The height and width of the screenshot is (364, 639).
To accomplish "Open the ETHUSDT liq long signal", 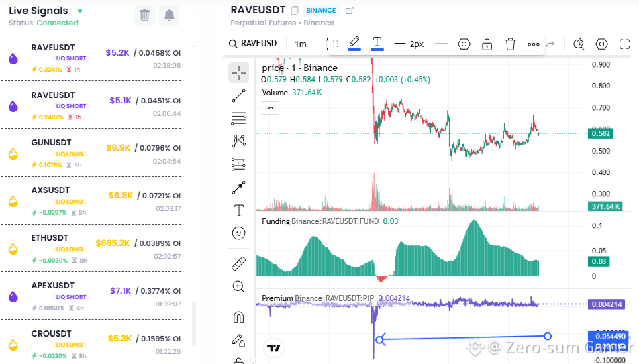I will [91, 249].
